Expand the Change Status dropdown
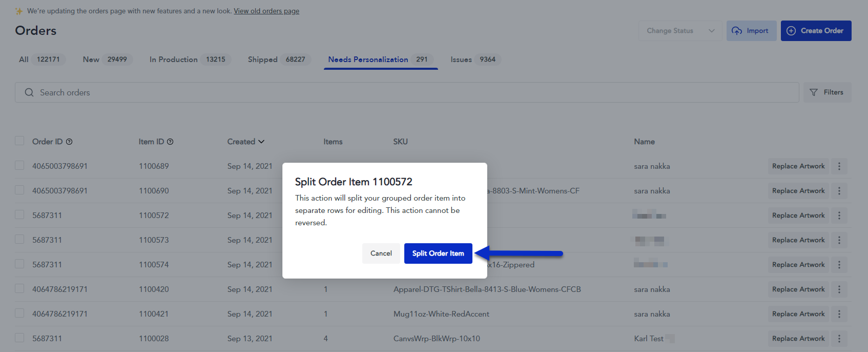 680,31
